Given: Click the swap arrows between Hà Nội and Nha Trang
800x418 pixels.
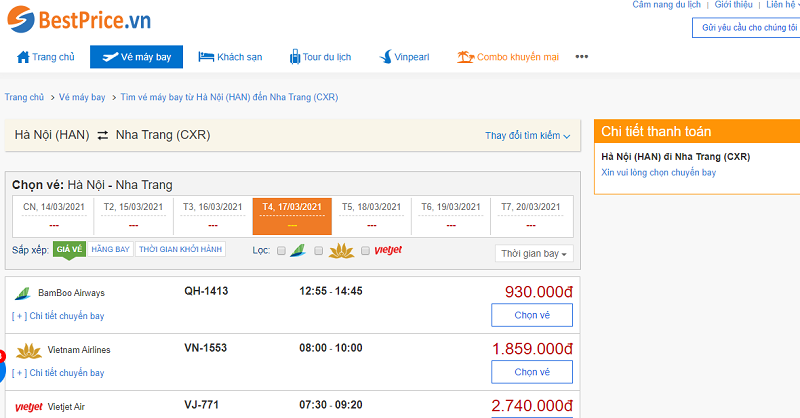Looking at the screenshot, I should point(103,135).
